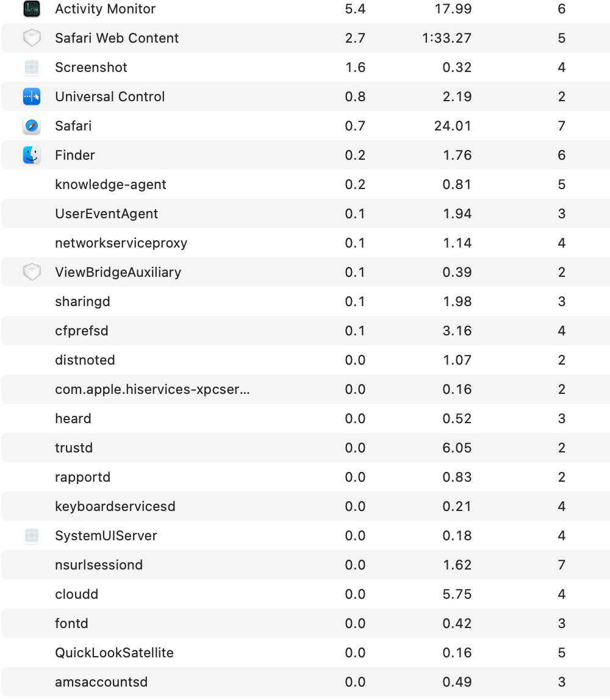The image size is (610, 700).
Task: Click the Finder face icon
Action: [x=32, y=155]
